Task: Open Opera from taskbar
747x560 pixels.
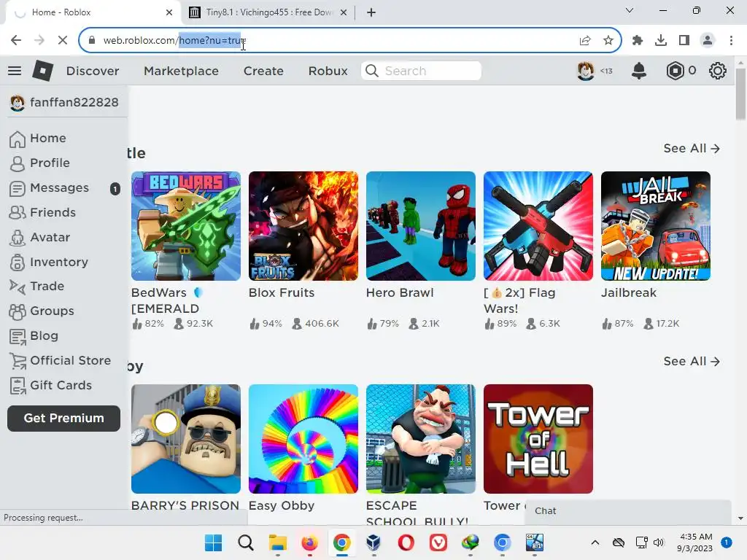Action: coord(406,542)
